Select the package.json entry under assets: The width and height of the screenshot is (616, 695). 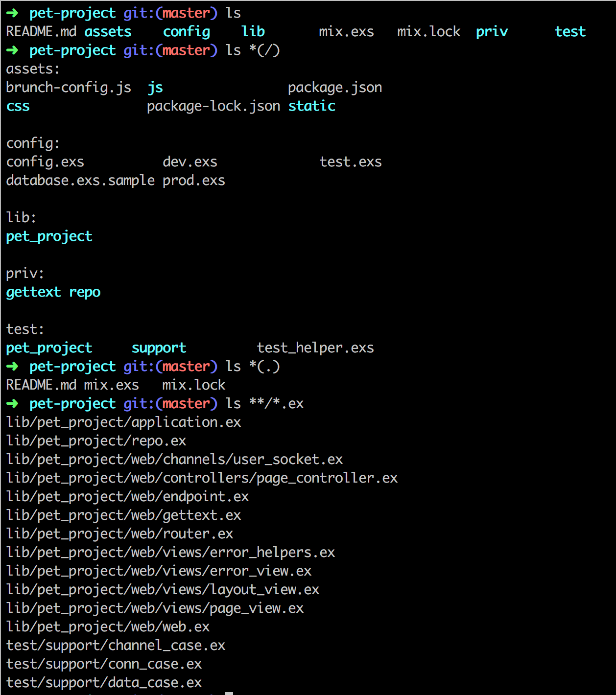(335, 87)
